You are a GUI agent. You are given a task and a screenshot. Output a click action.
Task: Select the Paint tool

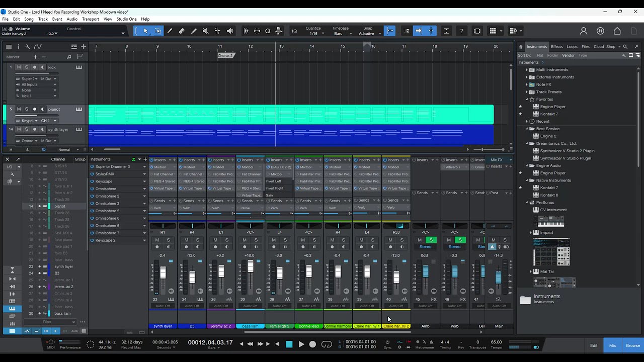click(x=194, y=31)
